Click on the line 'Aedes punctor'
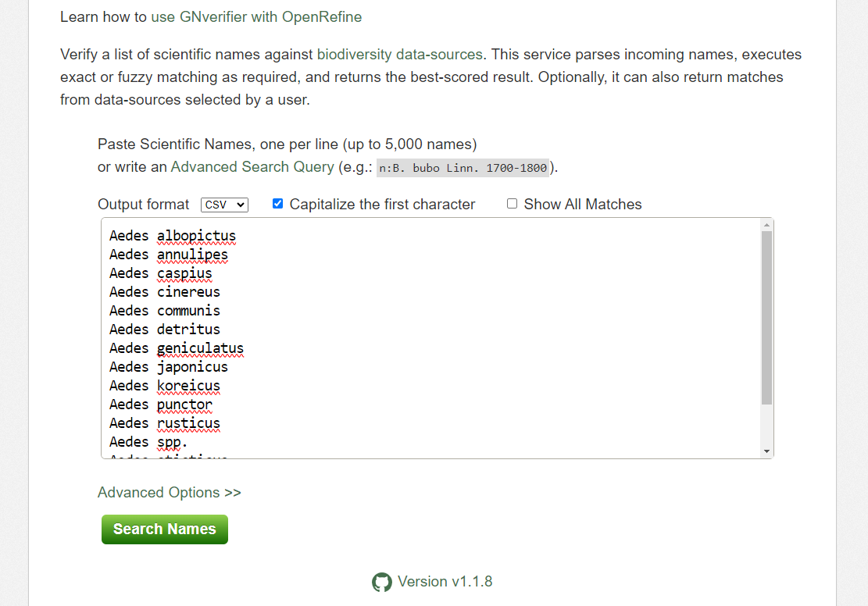 (160, 405)
